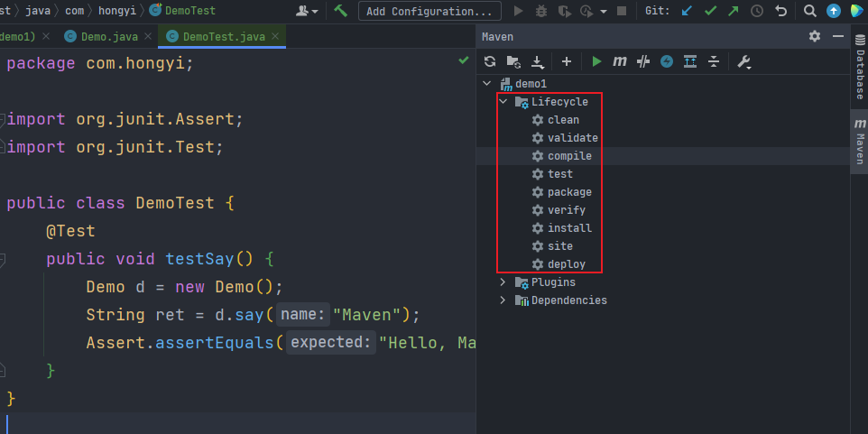Click the Git Rollback undo icon

780,11
